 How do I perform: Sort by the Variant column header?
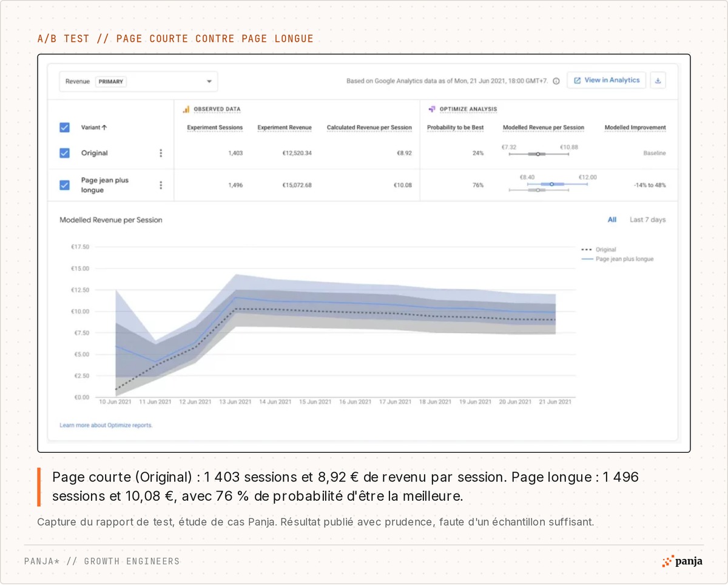click(x=94, y=128)
